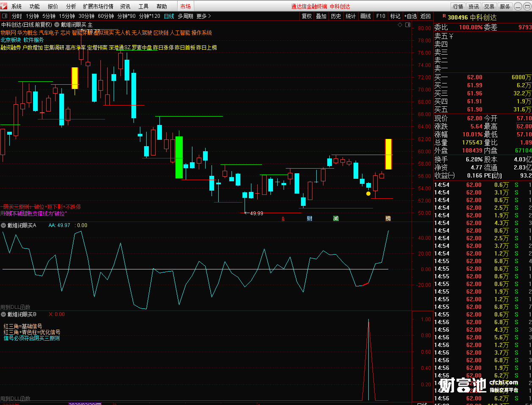532x405 pixels.
Task: Expand the 更多 periods dropdown
Action: click(x=203, y=16)
